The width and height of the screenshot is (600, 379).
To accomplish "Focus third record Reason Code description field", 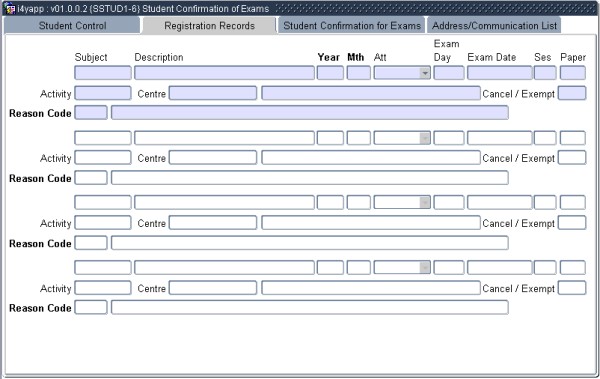I will [x=310, y=243].
